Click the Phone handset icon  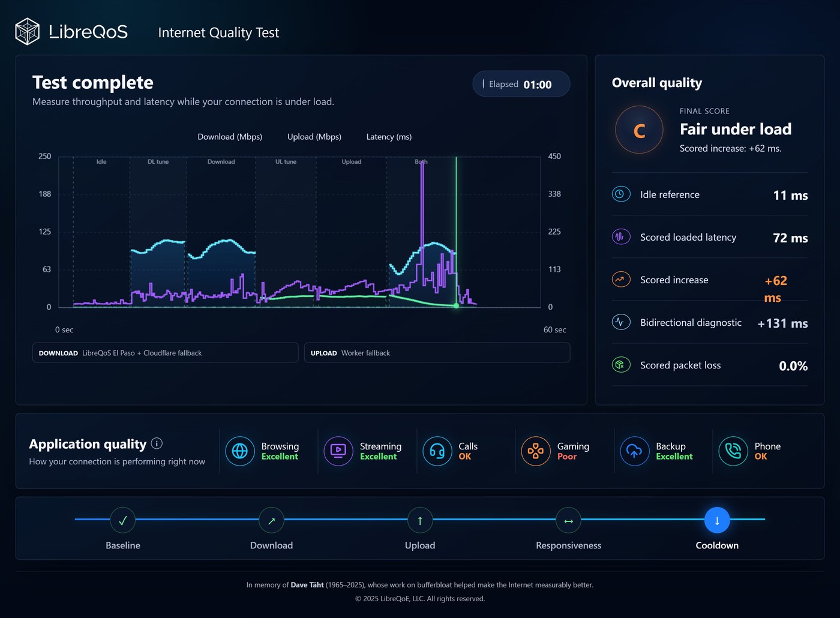click(733, 451)
